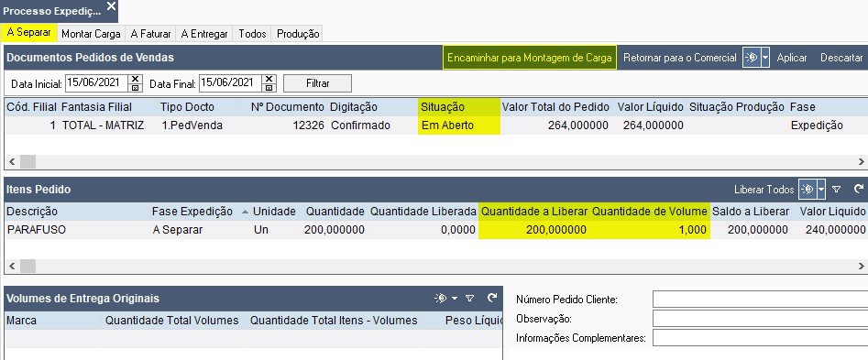Click the Número Pedido Cliente field

coord(760,300)
